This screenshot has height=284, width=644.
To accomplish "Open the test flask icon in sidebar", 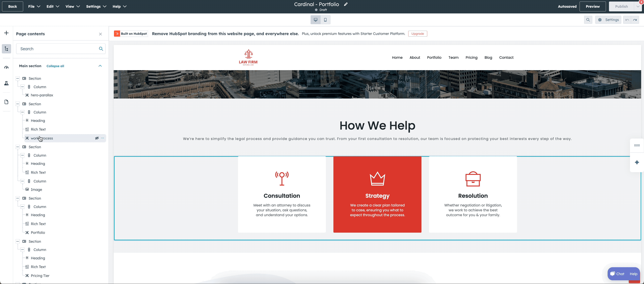I will click(6, 83).
